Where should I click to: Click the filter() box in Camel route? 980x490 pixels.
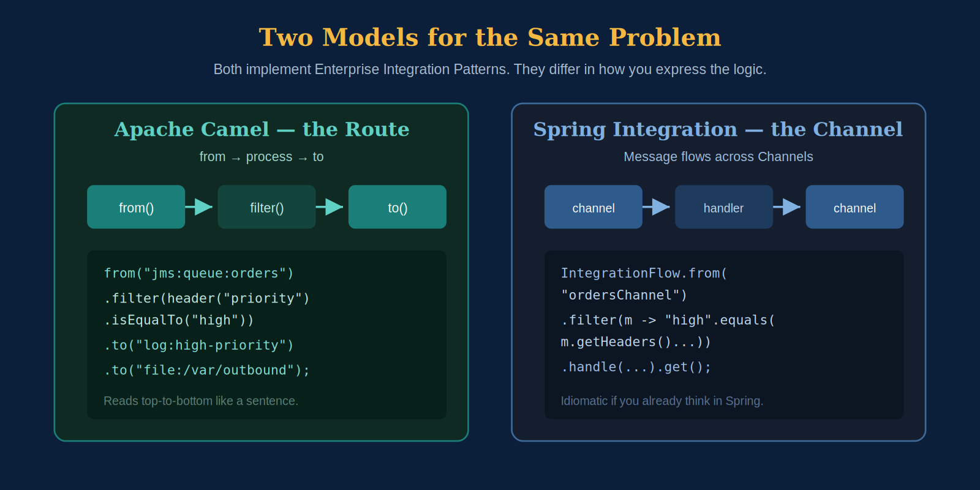pyautogui.click(x=266, y=207)
